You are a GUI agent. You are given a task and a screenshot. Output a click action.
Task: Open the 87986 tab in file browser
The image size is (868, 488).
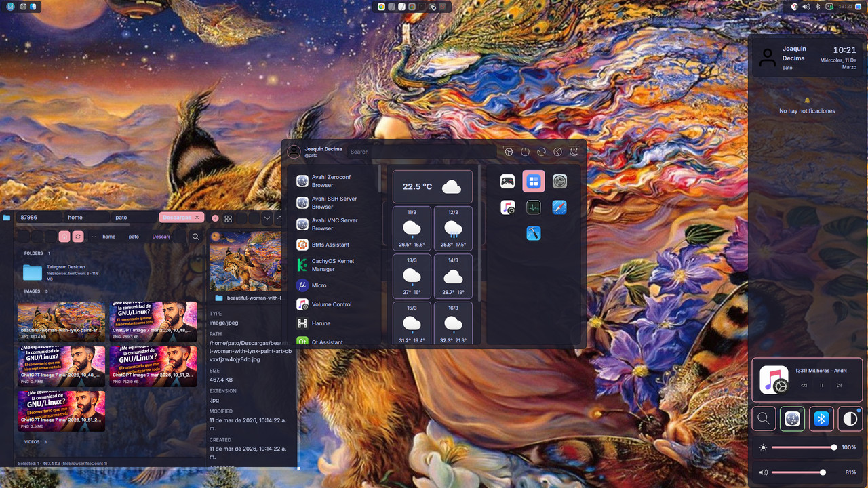[39, 218]
